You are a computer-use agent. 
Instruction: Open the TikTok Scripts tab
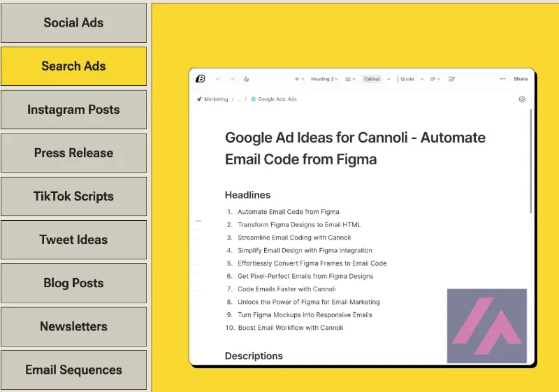pos(73,196)
